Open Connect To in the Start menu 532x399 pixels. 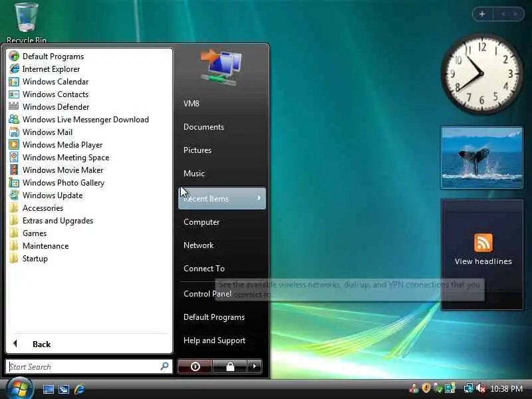pyautogui.click(x=204, y=269)
